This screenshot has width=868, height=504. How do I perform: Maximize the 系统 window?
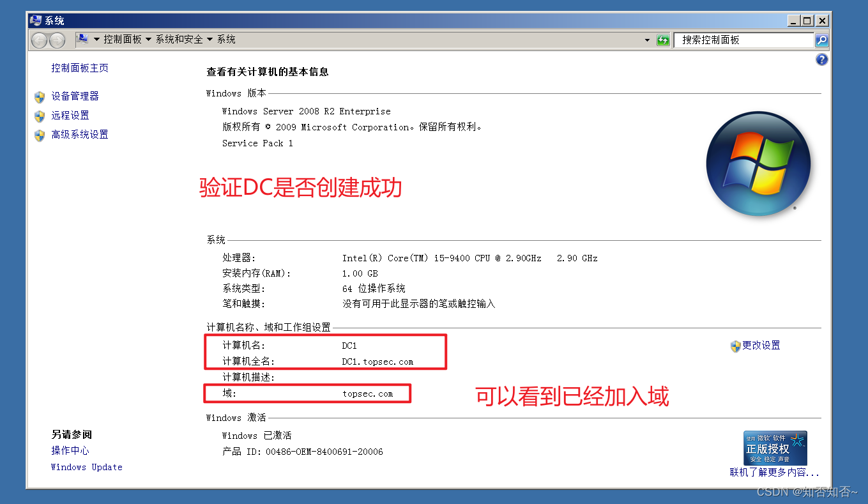(x=807, y=21)
